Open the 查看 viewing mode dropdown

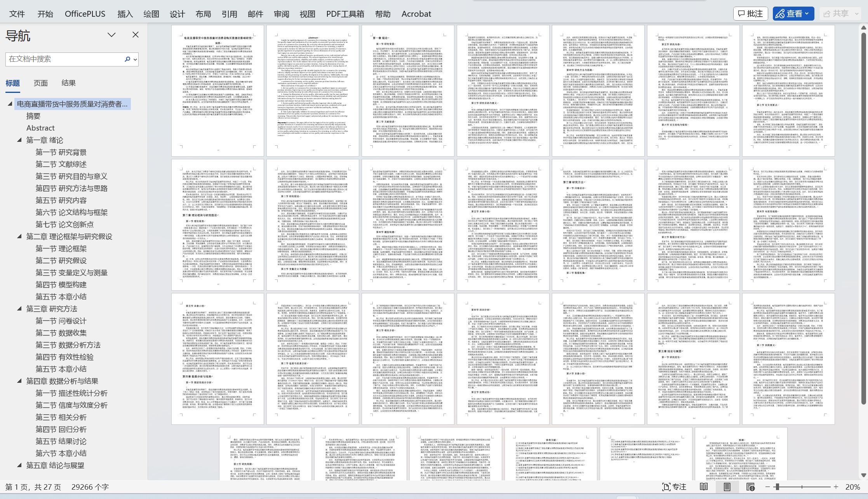[793, 14]
